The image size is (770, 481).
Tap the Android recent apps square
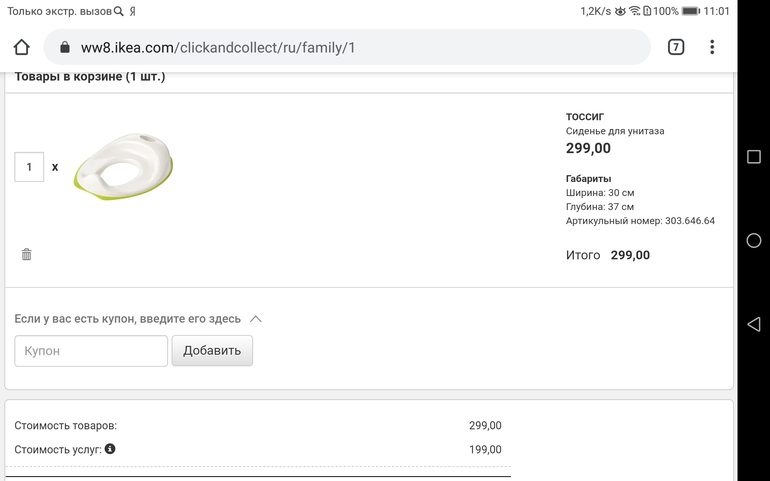[753, 157]
